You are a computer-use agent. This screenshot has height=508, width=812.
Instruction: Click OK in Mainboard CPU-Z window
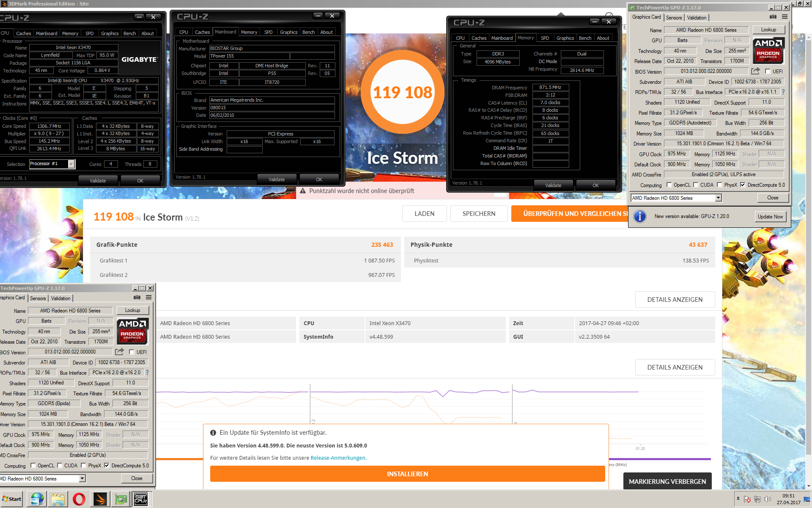click(x=319, y=179)
